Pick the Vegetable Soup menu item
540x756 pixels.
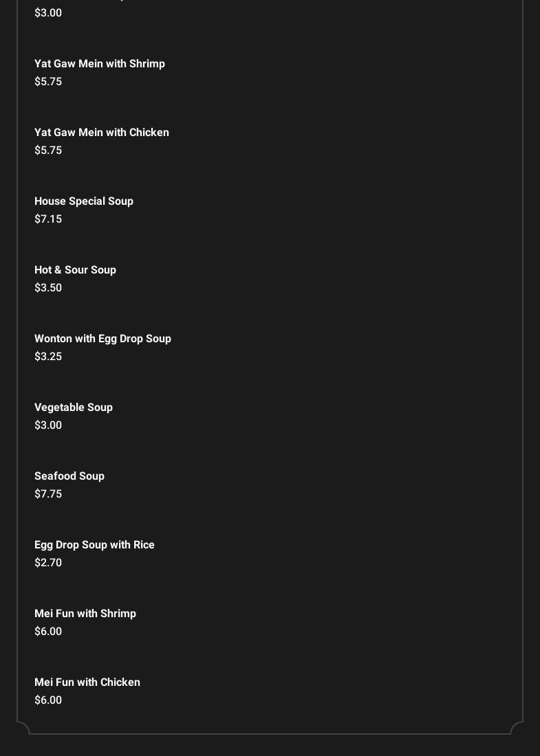click(74, 408)
